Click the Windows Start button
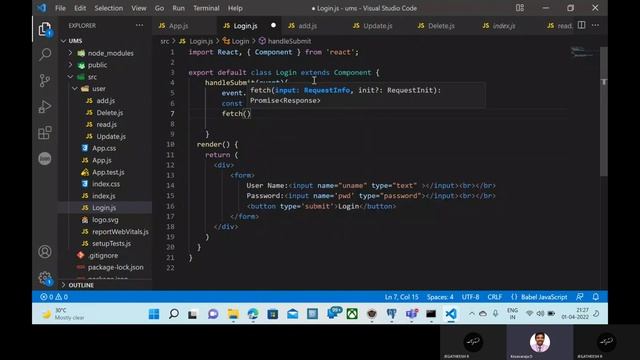Image resolution: width=640 pixels, height=360 pixels. 154,314
